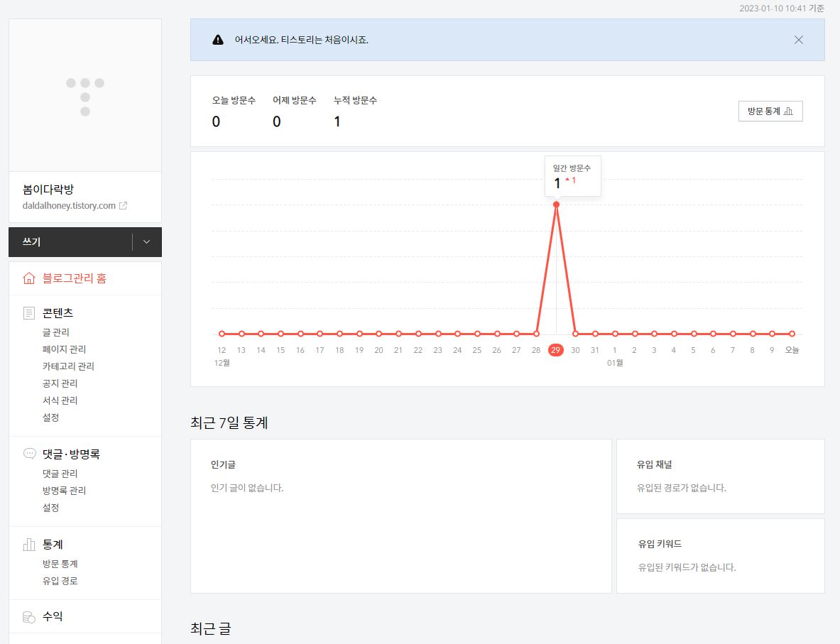
Task: Expand the dropdown arrow beside 쓰기
Action: tap(147, 242)
